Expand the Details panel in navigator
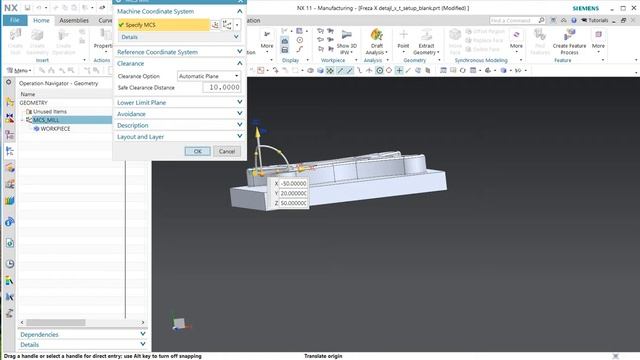 (82, 344)
